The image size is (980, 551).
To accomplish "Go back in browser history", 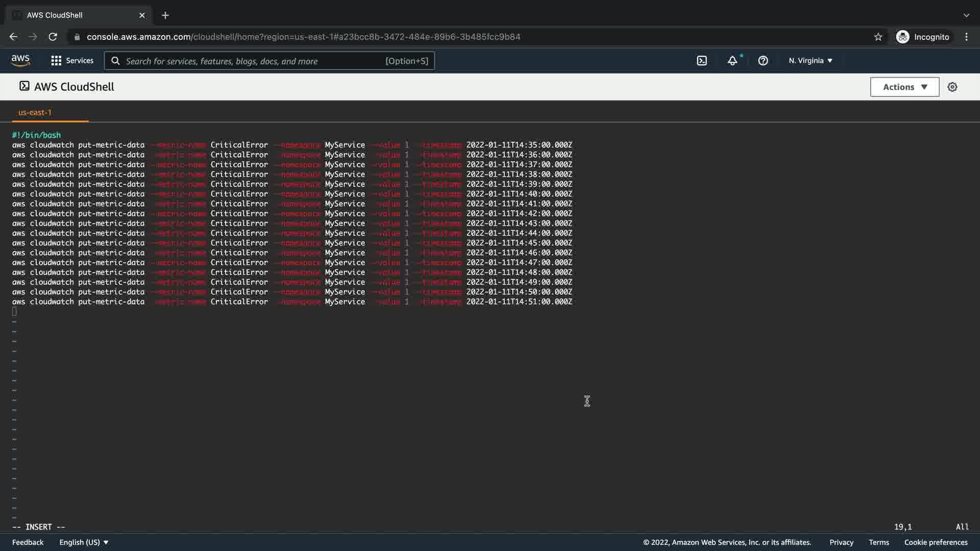I will (13, 37).
